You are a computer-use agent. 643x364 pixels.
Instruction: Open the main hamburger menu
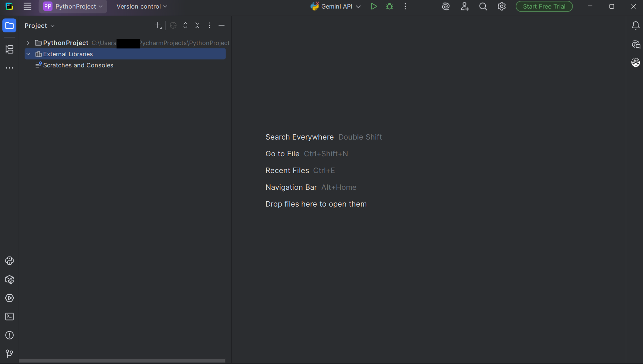[27, 6]
